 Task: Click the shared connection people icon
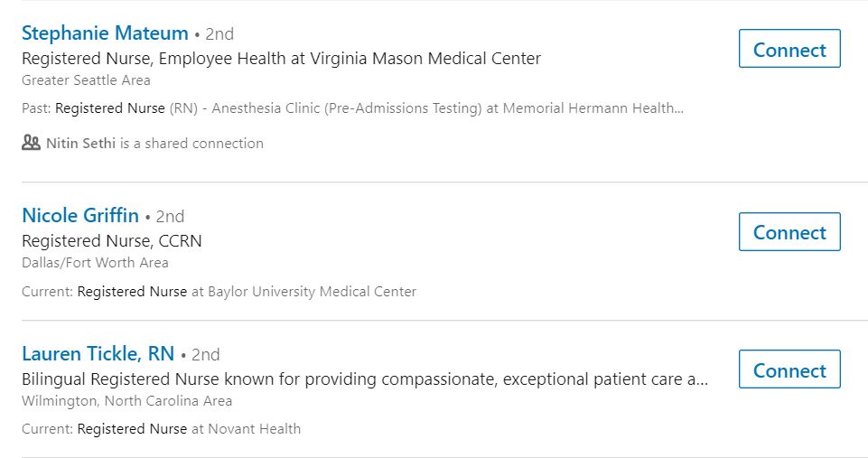click(32, 143)
